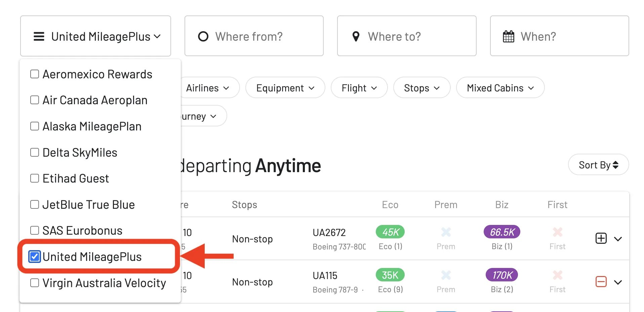This screenshot has width=644, height=312.
Task: Click the 66.5K Biz badge for UA2672
Action: click(x=502, y=232)
